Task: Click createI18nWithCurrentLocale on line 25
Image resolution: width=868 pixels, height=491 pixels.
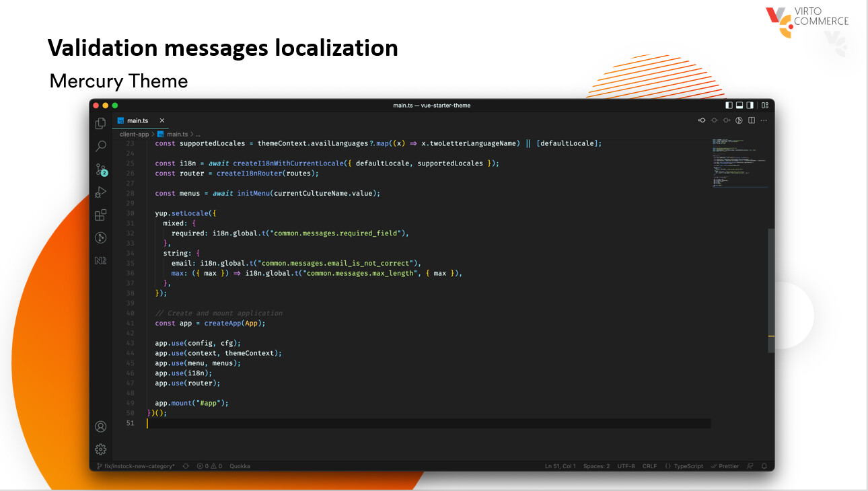Action: pyautogui.click(x=287, y=163)
